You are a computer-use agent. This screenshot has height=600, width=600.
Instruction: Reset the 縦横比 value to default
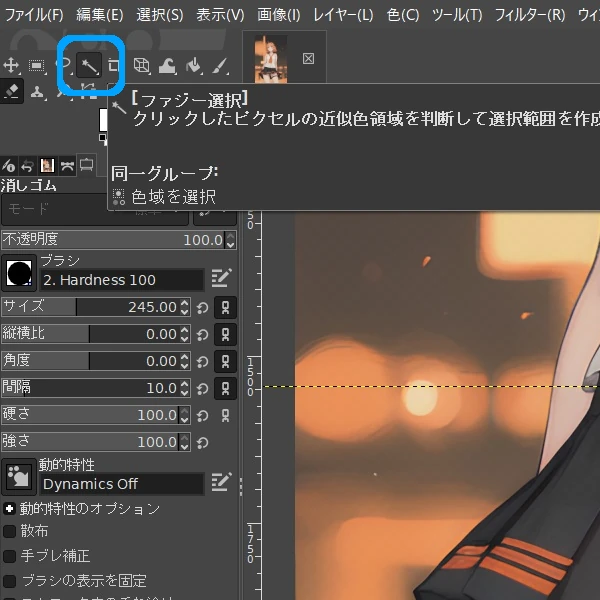[x=202, y=335]
